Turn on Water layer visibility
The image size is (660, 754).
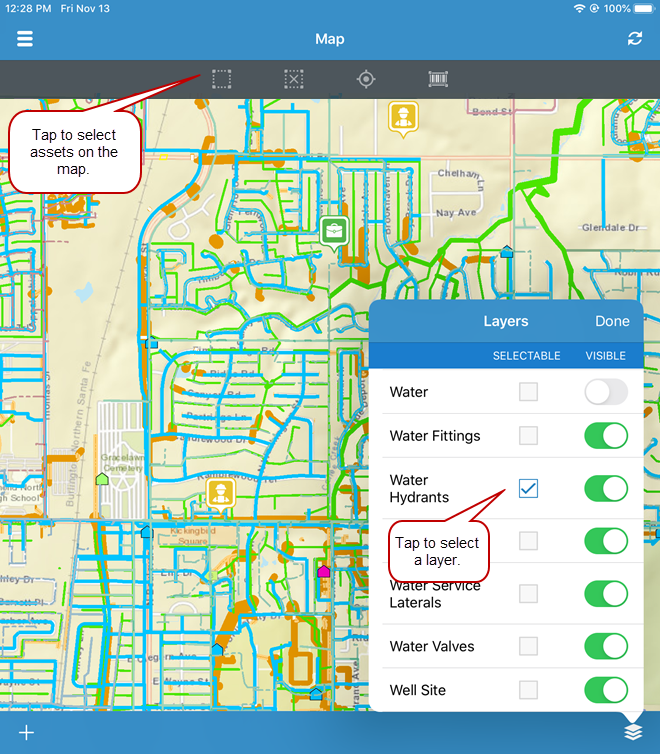coord(606,392)
